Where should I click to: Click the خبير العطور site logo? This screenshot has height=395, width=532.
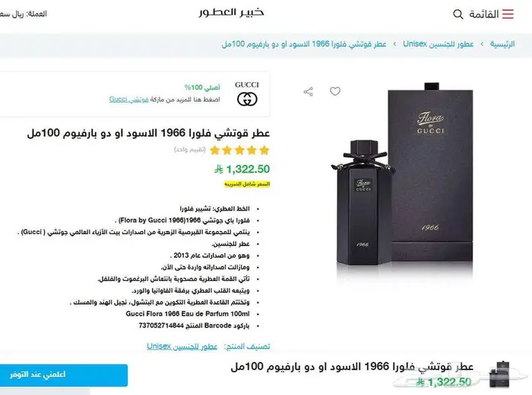pos(231,13)
